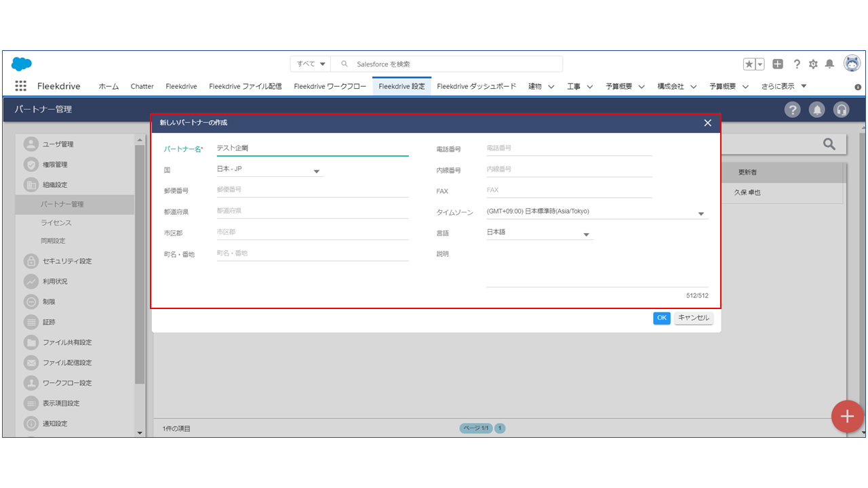This screenshot has width=868, height=488.
Task: Click the magnifier search icon in partner list
Action: tap(829, 144)
